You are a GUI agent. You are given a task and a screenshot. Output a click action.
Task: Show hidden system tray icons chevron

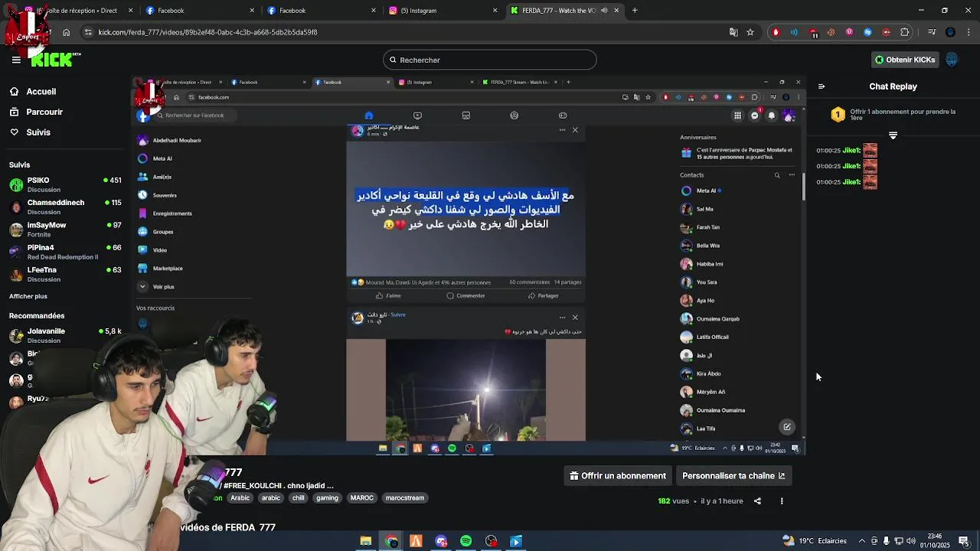tap(862, 541)
